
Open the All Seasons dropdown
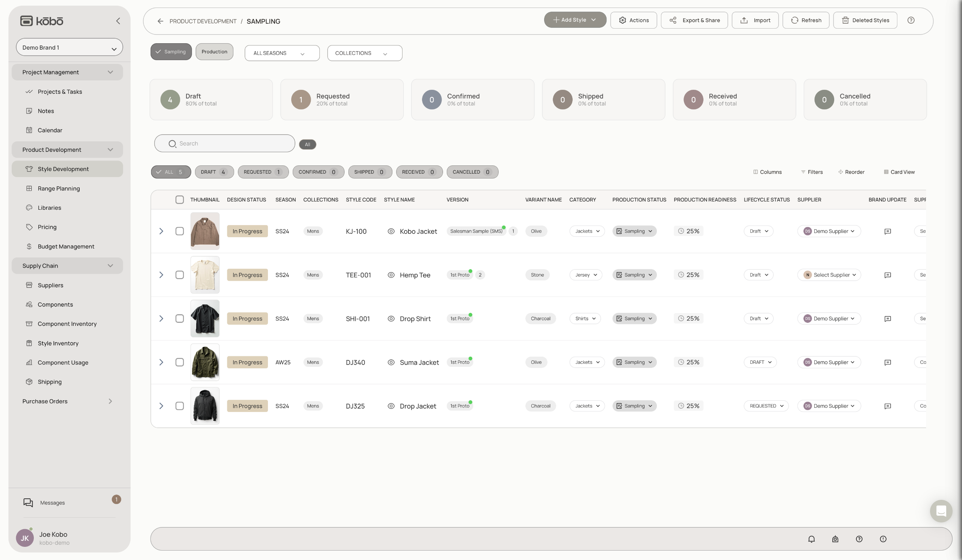[x=282, y=53]
